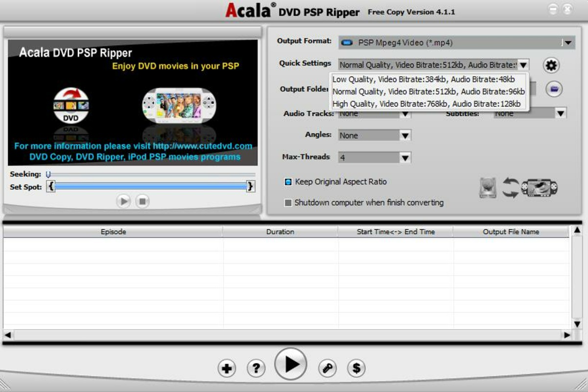This screenshot has height=392, width=588.
Task: Select Normal Quality 512kb option in list
Action: (429, 92)
